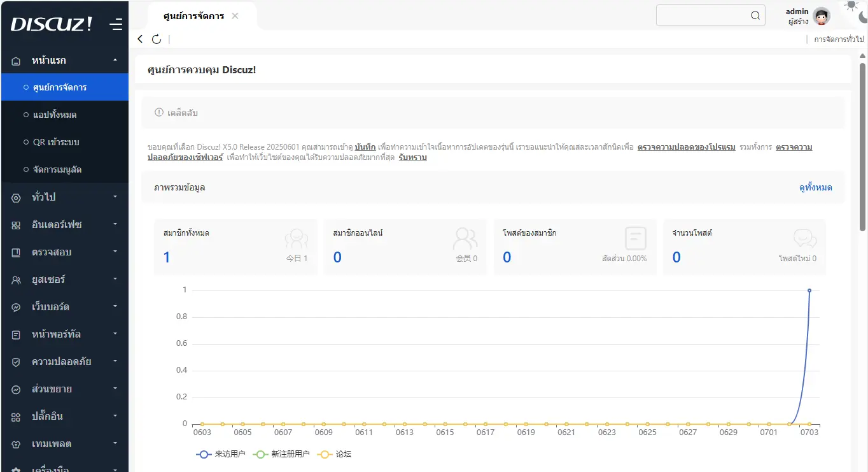Switch to dark mode moon icon
Image resolution: width=868 pixels, height=472 pixels.
click(x=863, y=18)
